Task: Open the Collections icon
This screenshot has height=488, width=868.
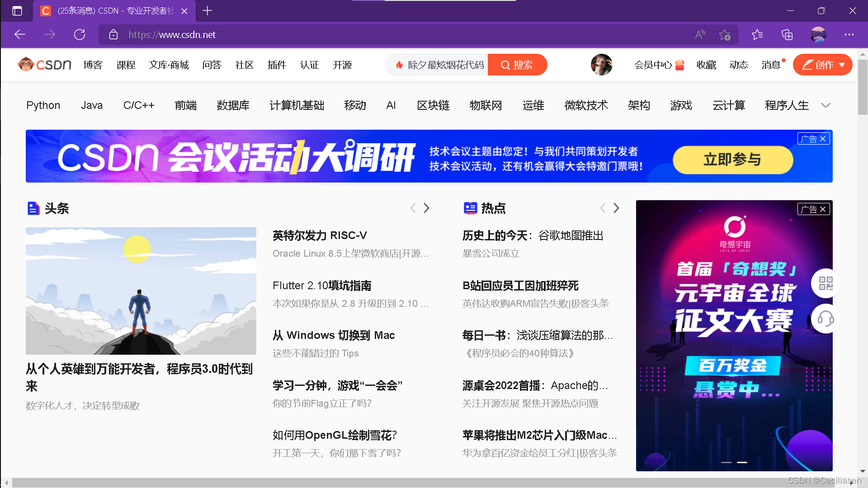Action: [787, 34]
